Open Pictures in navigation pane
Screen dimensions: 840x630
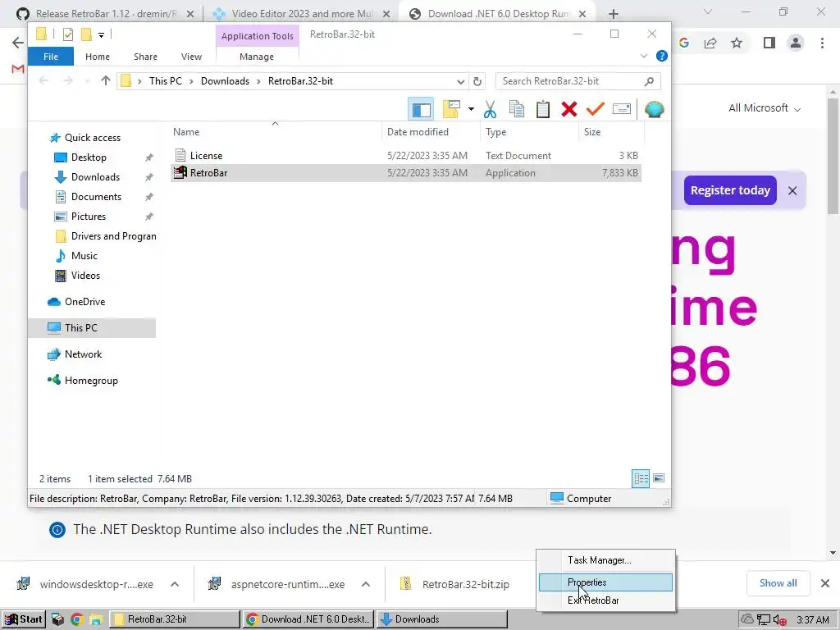coord(89,217)
